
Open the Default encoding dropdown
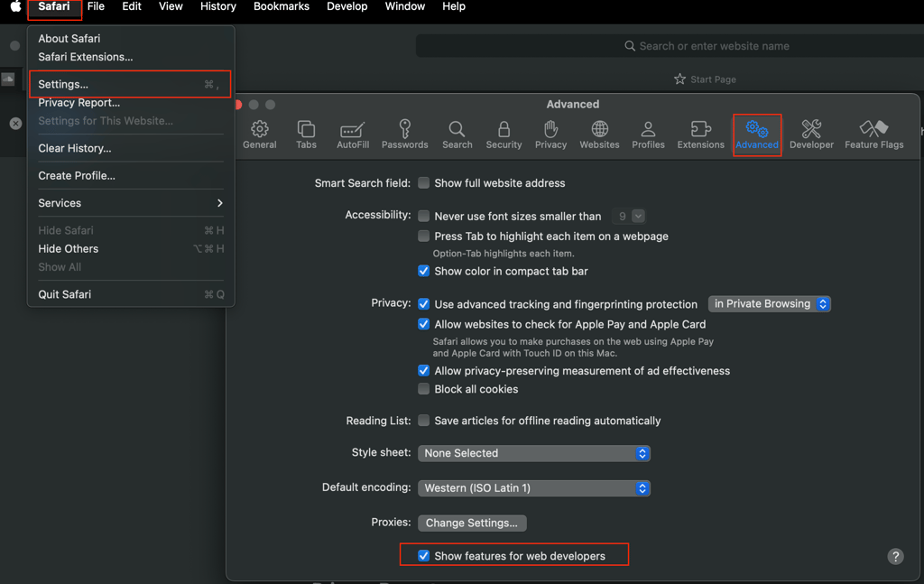click(534, 488)
